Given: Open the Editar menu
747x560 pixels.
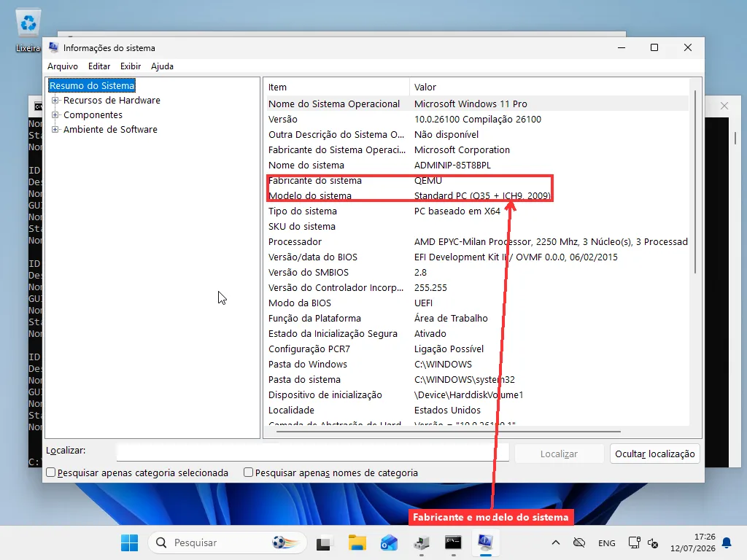Looking at the screenshot, I should click(99, 66).
